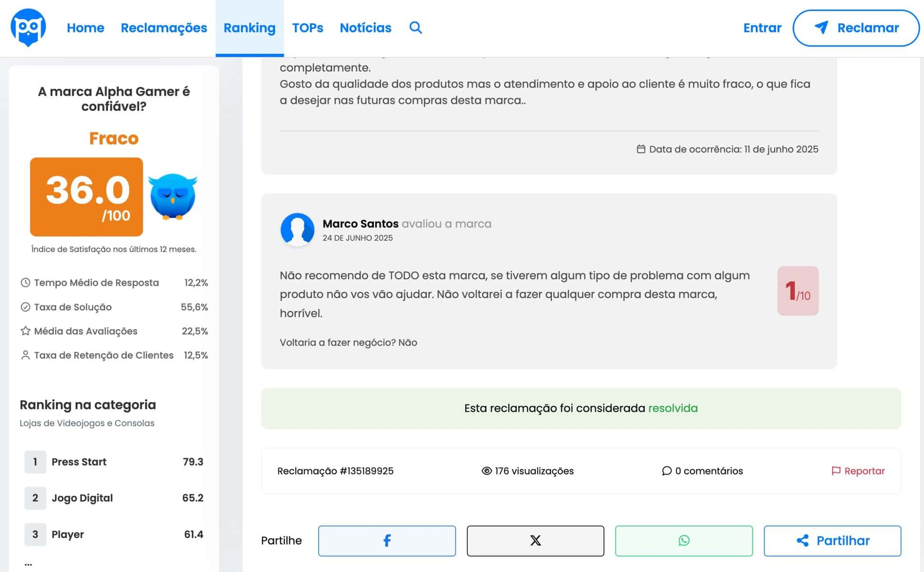Open the Notícias menu item
This screenshot has width=924, height=572.
[365, 28]
